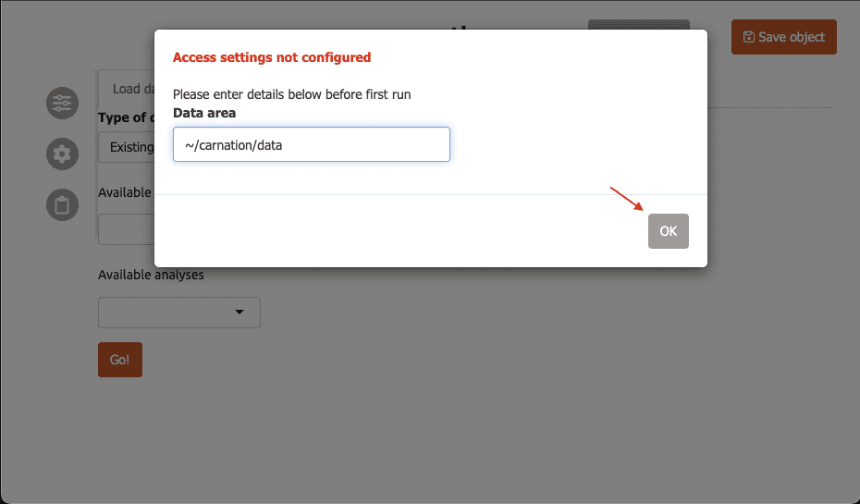Click the partially hidden gray button above dialog
Screen dimensions: 860x504
tap(638, 24)
